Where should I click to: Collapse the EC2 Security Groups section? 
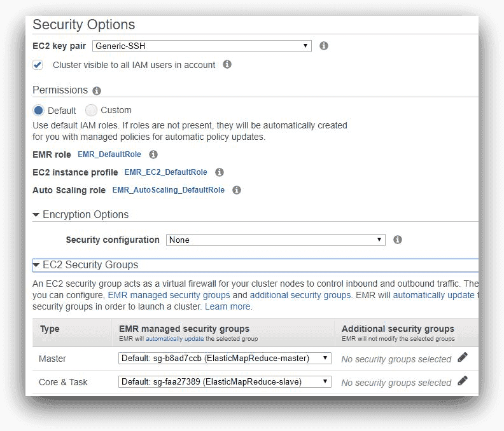click(x=36, y=265)
